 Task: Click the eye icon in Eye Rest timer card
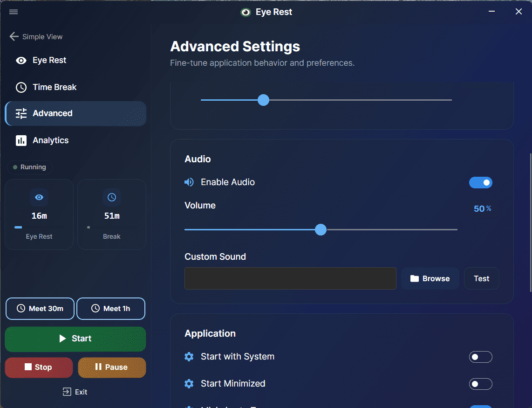[39, 198]
